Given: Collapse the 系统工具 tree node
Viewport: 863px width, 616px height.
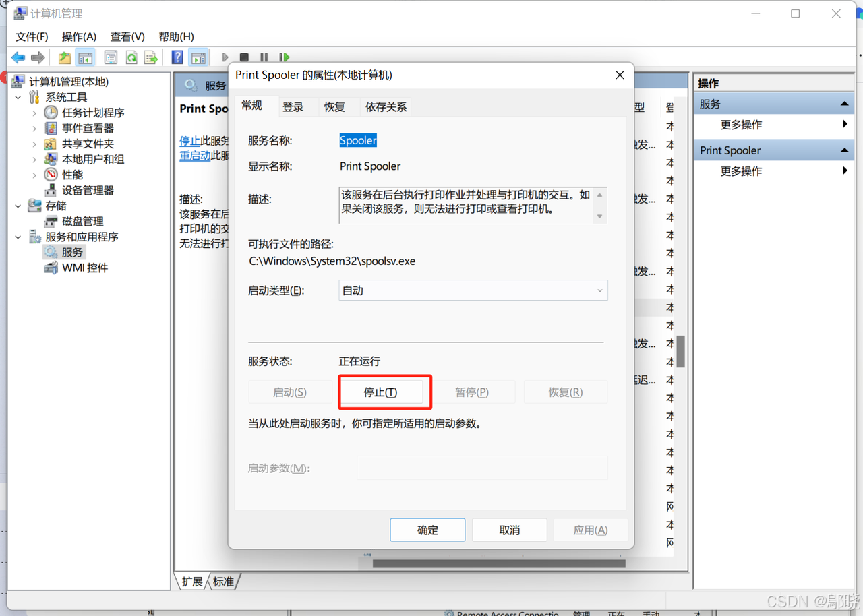Looking at the screenshot, I should point(18,98).
